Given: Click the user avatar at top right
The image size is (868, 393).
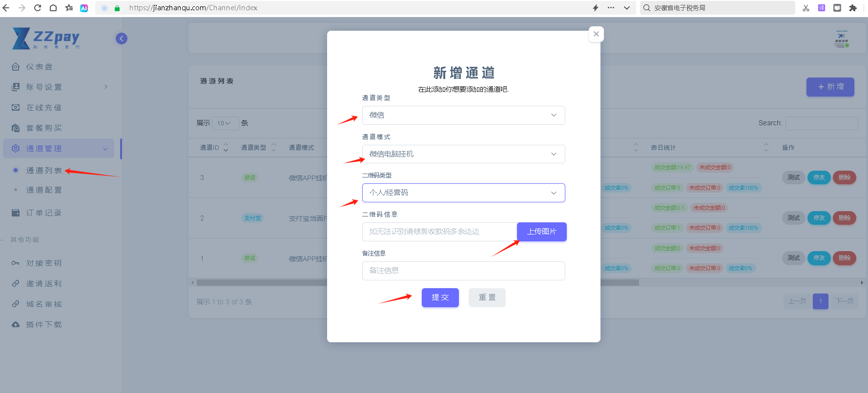Looking at the screenshot, I should pyautogui.click(x=842, y=39).
